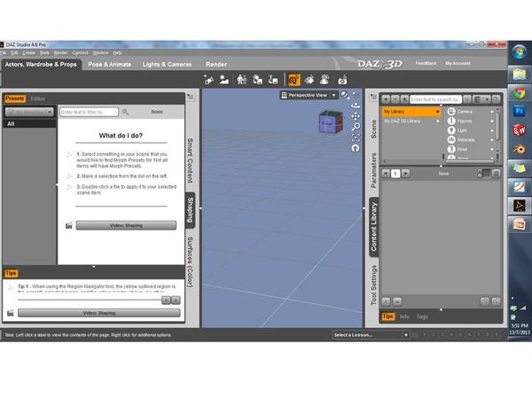Click the Light category bulb icon
532x399 pixels.
tap(451, 130)
